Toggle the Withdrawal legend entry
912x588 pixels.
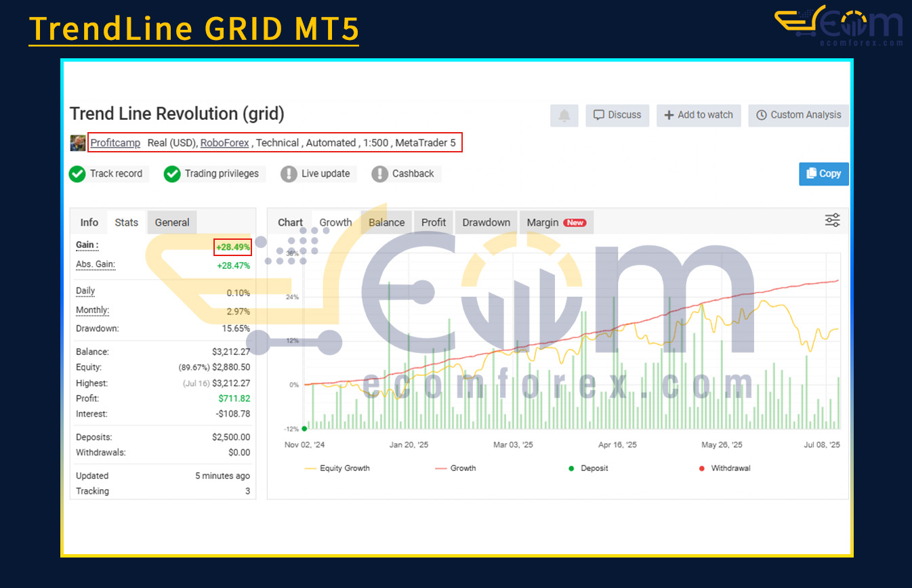tap(724, 468)
